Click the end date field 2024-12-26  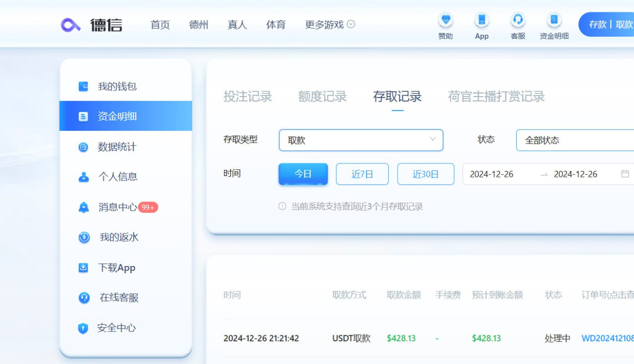pos(576,174)
